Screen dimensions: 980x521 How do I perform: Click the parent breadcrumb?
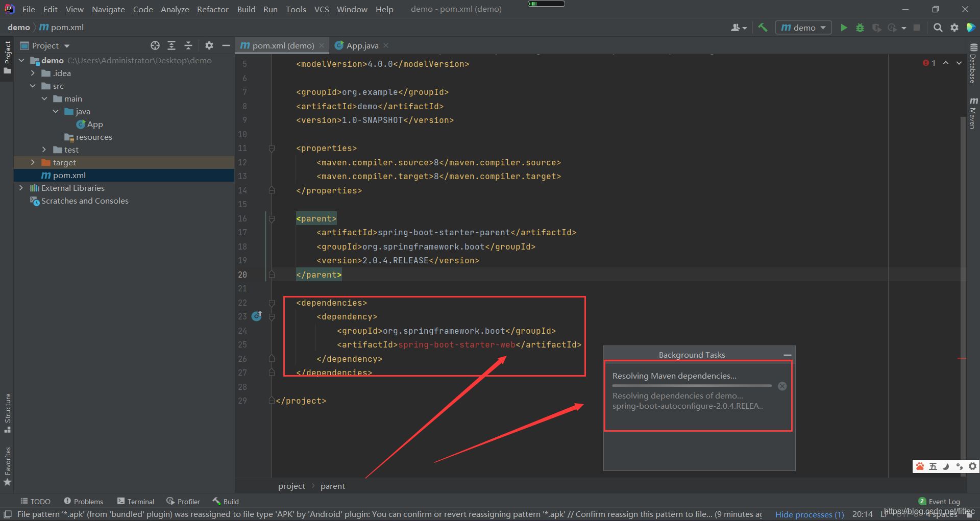click(x=332, y=486)
